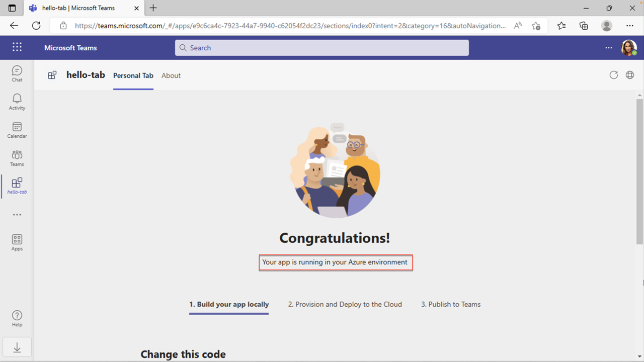Open the Microsoft 365 app launcher grid
The width and height of the screenshot is (644, 362).
point(17,47)
